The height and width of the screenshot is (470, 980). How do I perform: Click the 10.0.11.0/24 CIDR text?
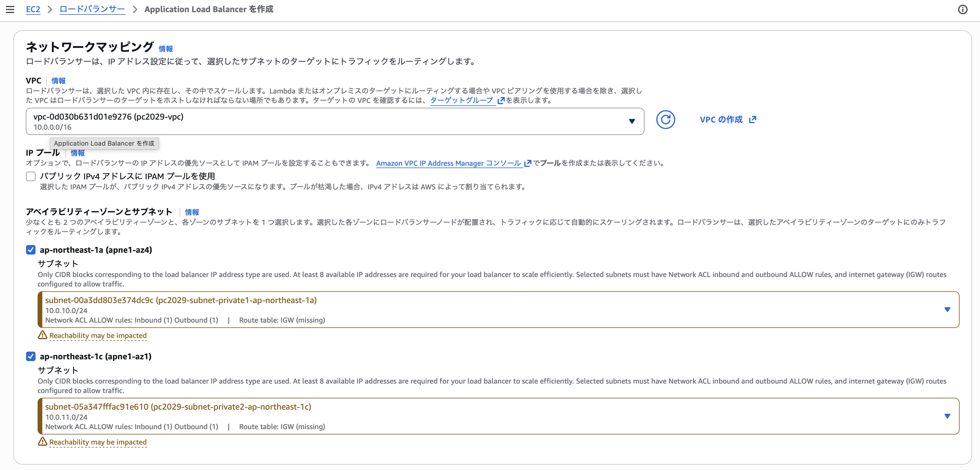click(x=66, y=417)
